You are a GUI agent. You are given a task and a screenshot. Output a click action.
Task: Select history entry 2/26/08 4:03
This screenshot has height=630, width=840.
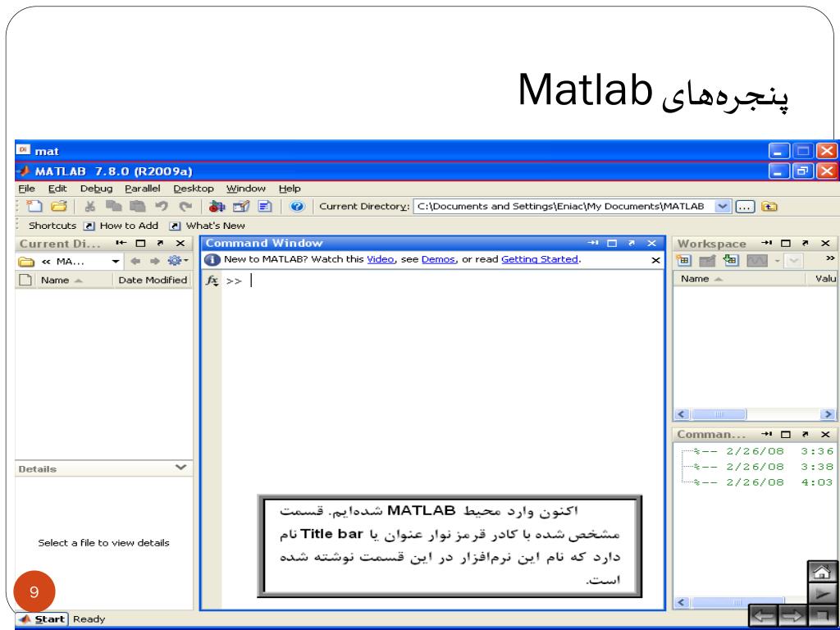tap(763, 482)
